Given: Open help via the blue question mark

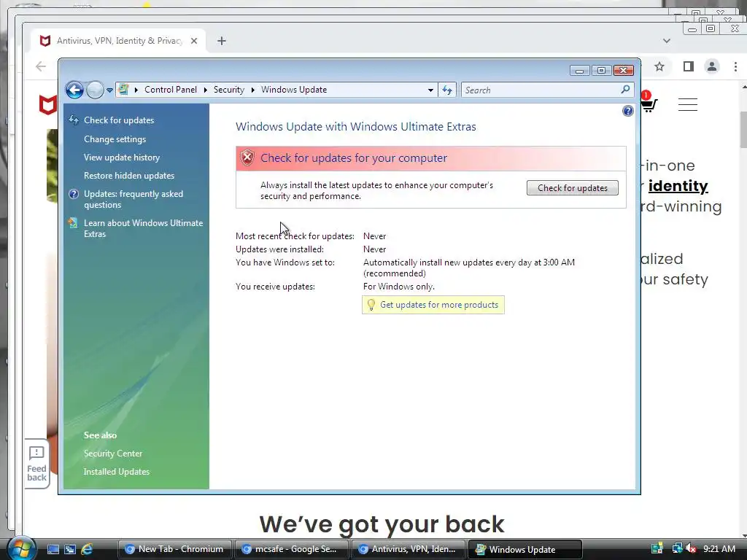Looking at the screenshot, I should [x=628, y=111].
